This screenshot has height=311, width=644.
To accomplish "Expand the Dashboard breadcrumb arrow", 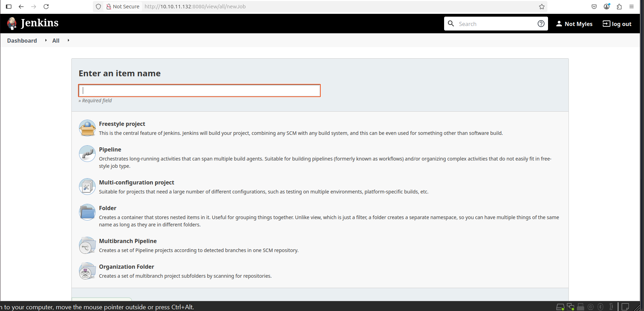I will [x=46, y=40].
